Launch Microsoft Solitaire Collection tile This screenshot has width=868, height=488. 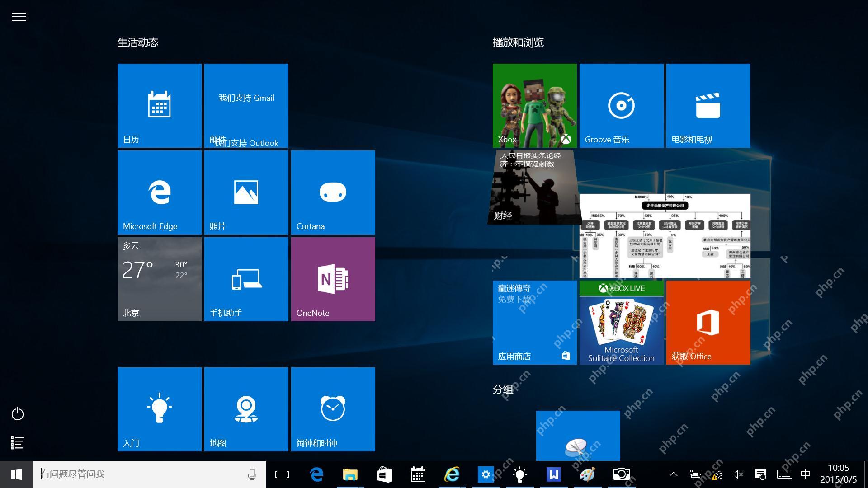click(622, 323)
